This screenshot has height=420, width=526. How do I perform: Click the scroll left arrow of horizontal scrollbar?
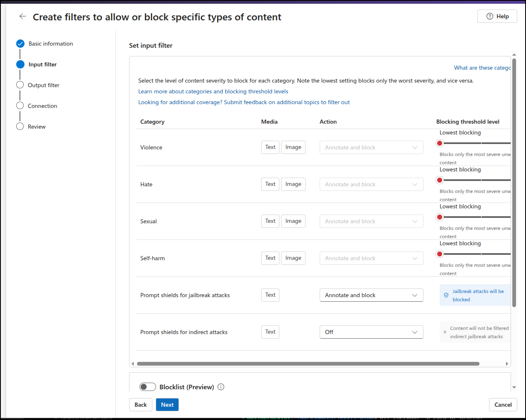pos(133,364)
